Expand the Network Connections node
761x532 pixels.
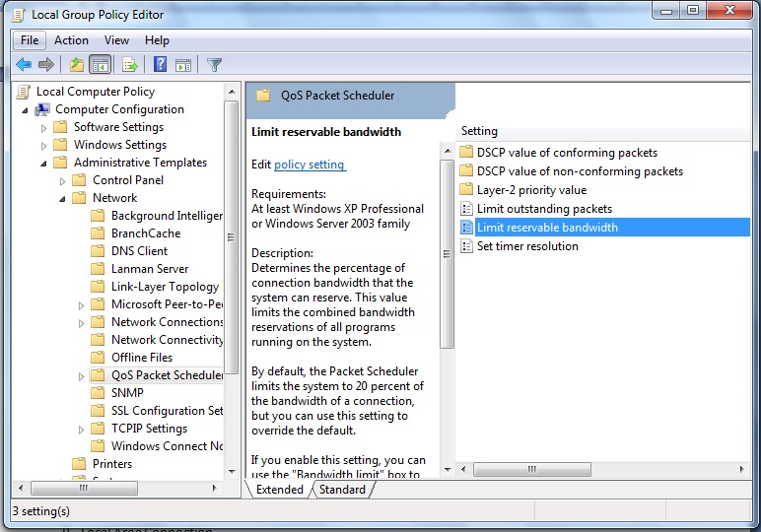pyautogui.click(x=81, y=323)
